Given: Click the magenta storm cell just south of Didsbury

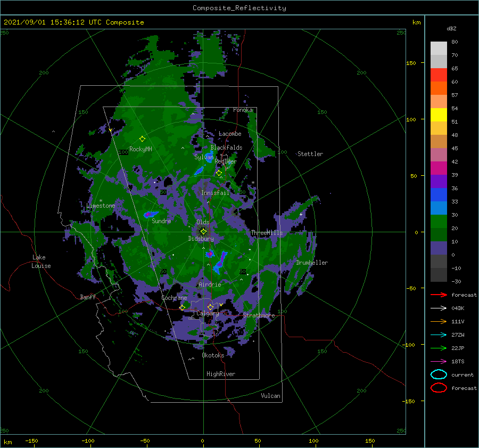Looking at the screenshot, I should pos(210,254).
